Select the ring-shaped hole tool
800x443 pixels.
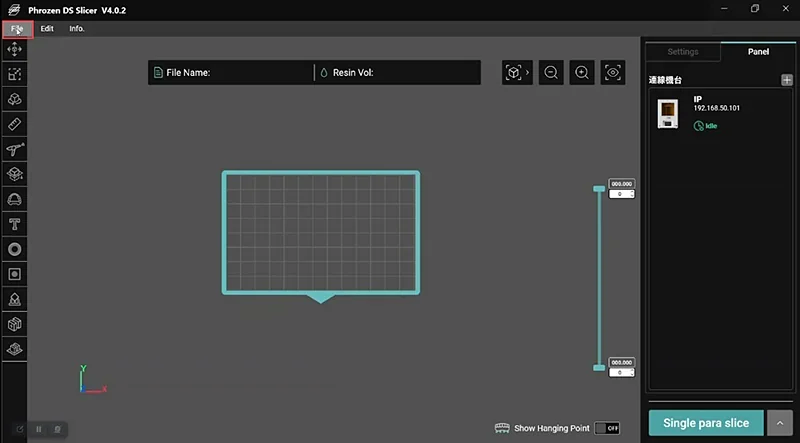pos(14,250)
